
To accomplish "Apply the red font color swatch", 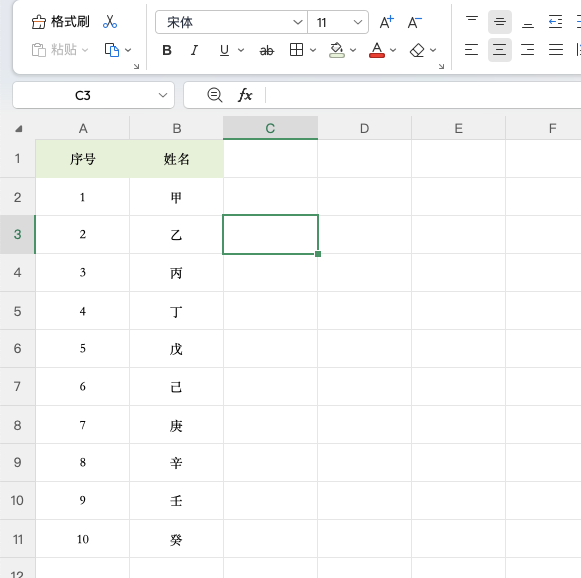I will click(377, 50).
